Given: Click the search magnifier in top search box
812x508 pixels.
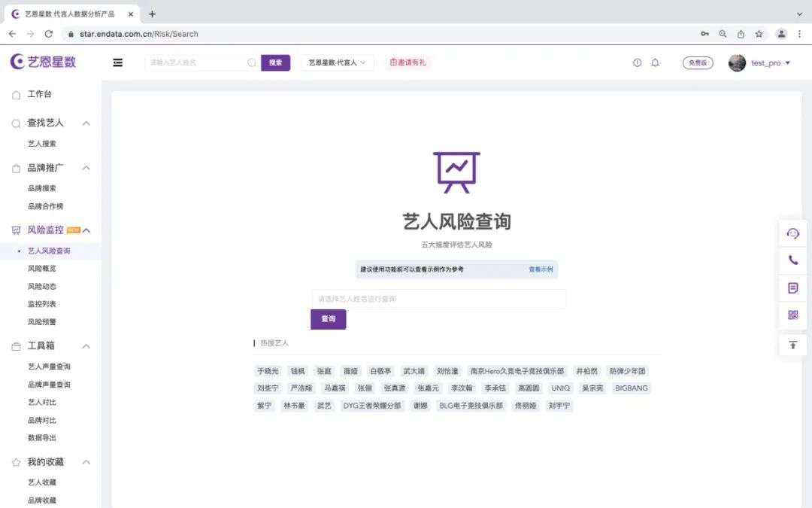Looking at the screenshot, I should coord(252,62).
